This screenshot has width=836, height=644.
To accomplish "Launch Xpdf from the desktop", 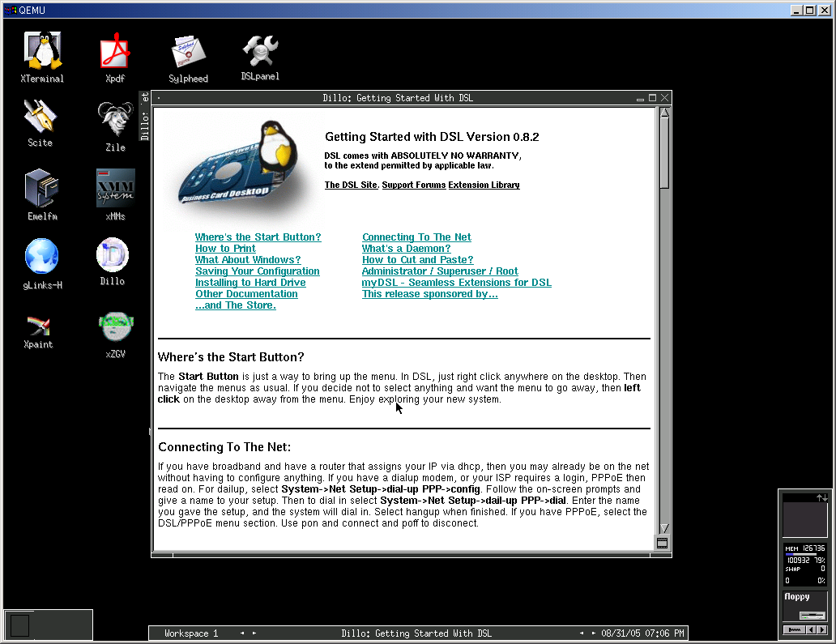I will (x=115, y=58).
